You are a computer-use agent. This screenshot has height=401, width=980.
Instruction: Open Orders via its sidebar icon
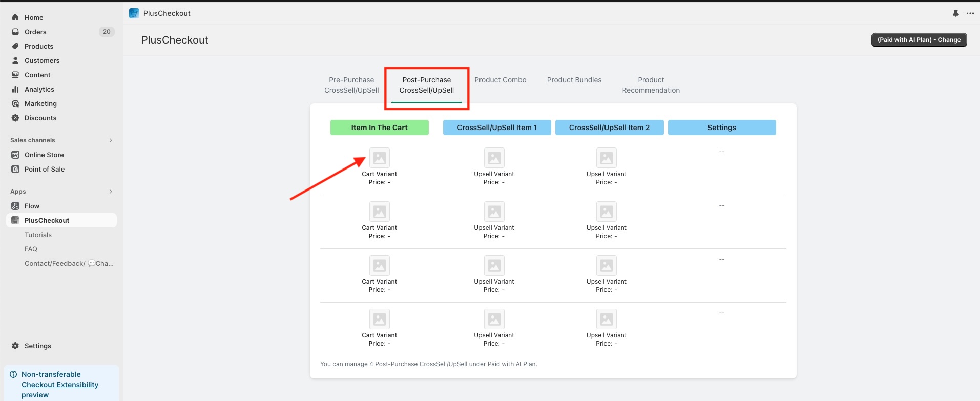point(15,32)
